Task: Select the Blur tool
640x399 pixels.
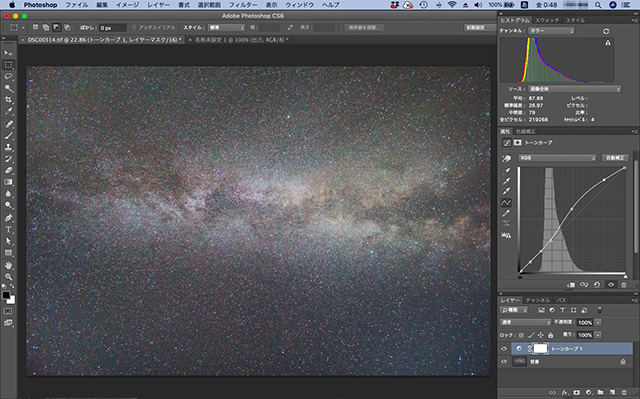Action: pos(8,194)
